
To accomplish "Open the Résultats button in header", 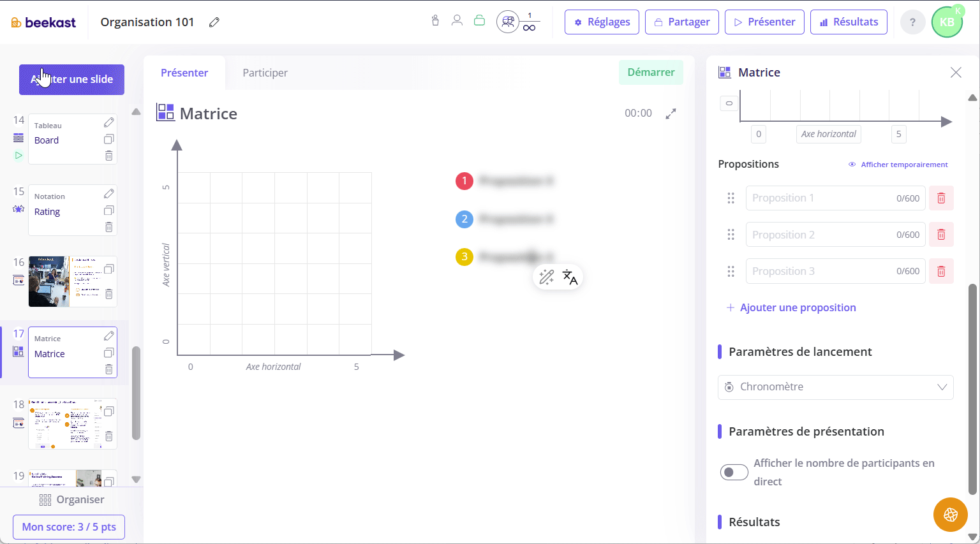I will 849,22.
